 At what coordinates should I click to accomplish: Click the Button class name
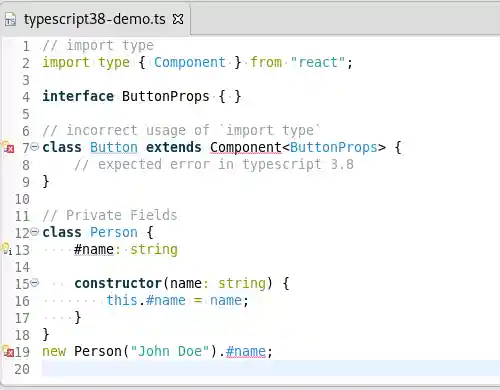tap(114, 147)
